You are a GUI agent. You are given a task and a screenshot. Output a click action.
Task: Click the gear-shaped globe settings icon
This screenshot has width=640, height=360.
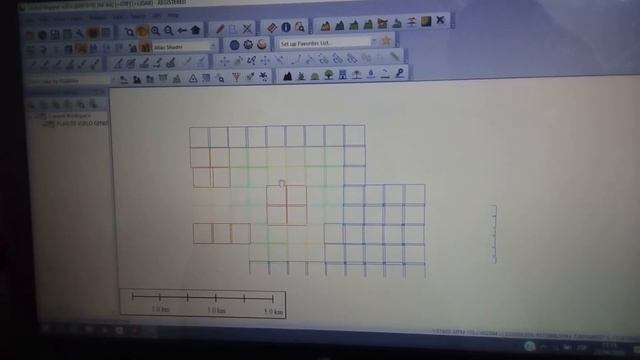(x=248, y=44)
